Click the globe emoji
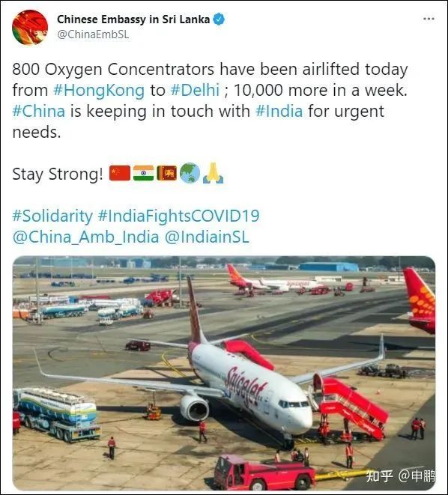Screen dimensions: 448x495 (190, 173)
